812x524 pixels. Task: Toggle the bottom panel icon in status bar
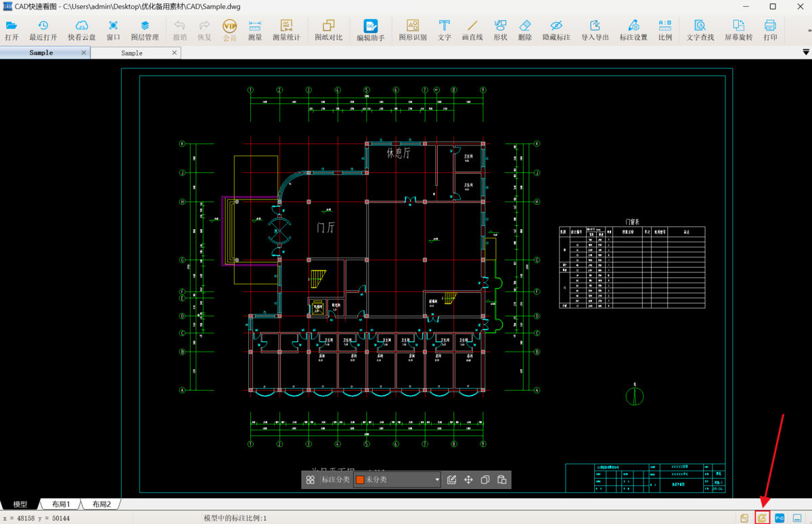click(798, 518)
